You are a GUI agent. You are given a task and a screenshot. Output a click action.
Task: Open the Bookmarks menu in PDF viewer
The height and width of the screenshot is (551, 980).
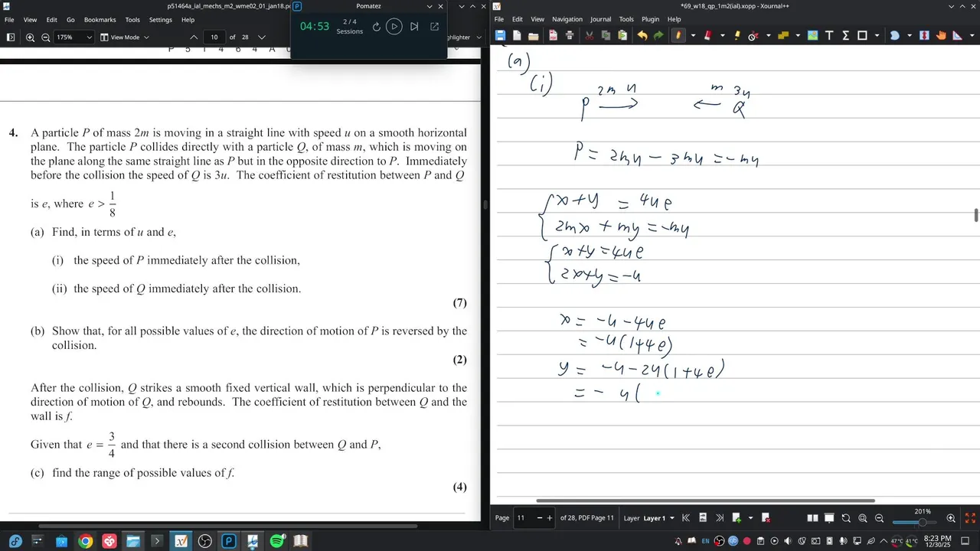point(100,20)
